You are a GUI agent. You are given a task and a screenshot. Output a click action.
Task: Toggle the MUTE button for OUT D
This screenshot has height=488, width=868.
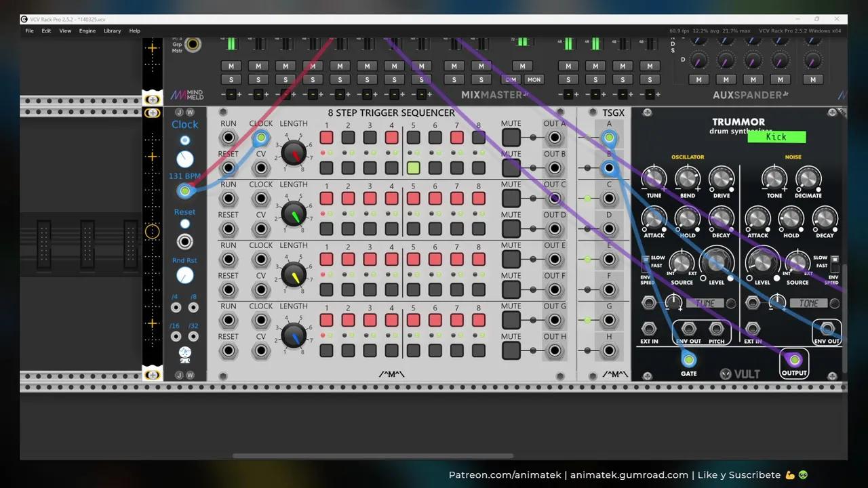click(x=511, y=229)
